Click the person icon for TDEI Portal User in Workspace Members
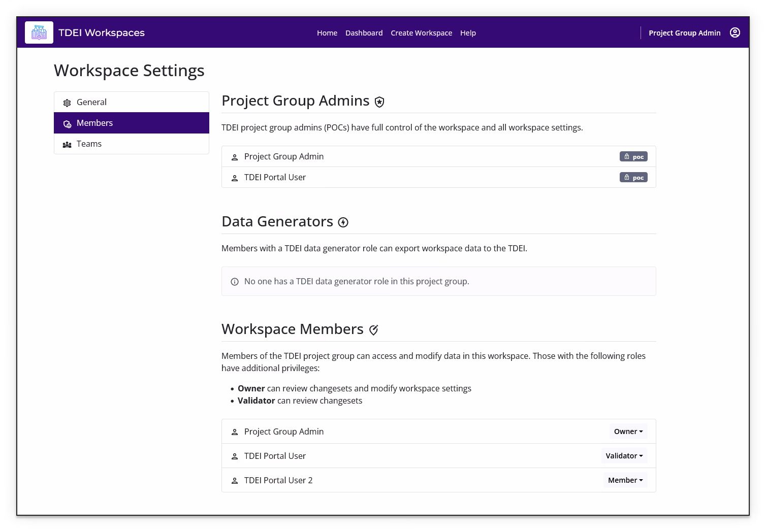Image resolution: width=766 pixels, height=532 pixels. tap(235, 456)
